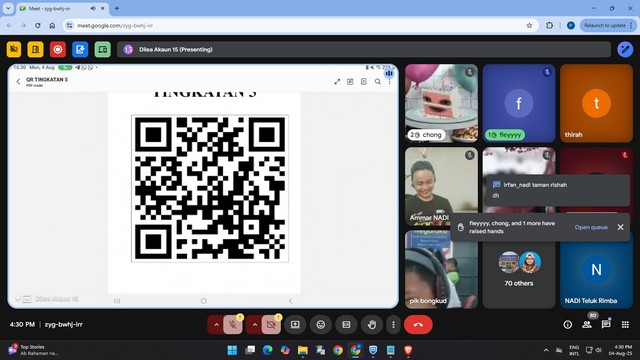Expand audio settings arrow beside microphone
The image size is (640, 360).
(216, 325)
